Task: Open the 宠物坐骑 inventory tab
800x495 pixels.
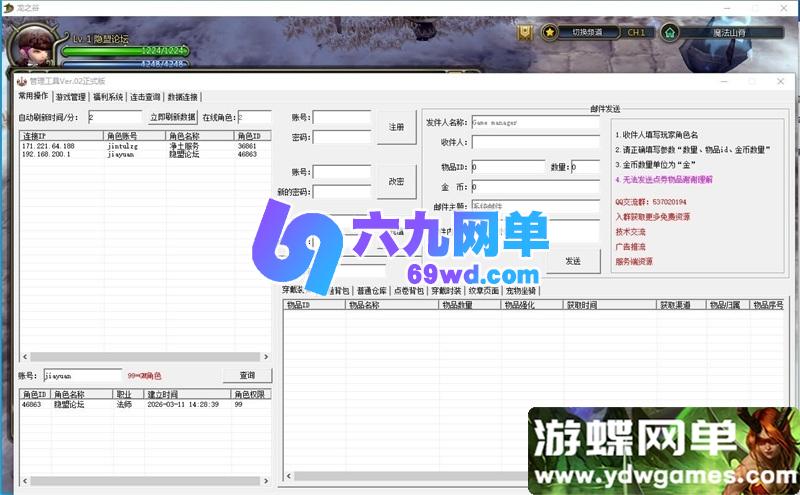Action: point(521,290)
